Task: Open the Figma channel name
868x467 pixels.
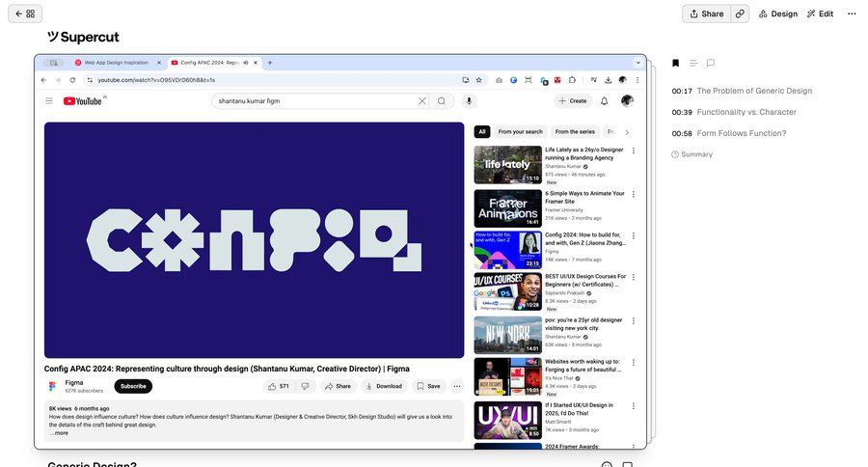Action: (74, 383)
